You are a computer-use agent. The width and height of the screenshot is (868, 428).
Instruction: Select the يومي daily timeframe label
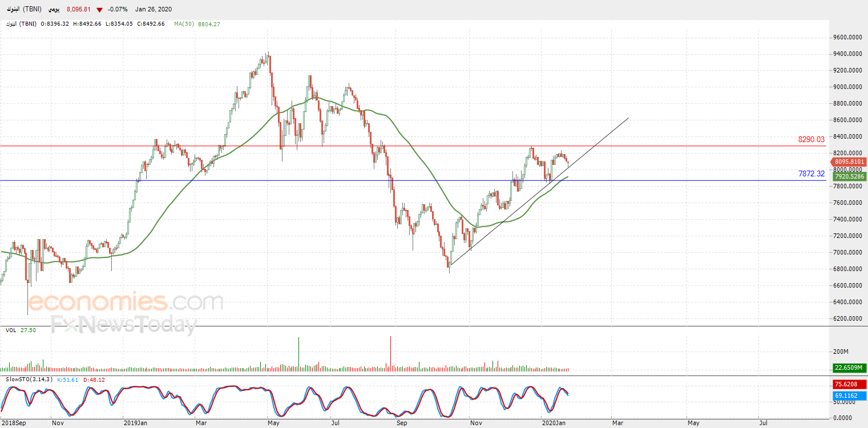[x=54, y=10]
